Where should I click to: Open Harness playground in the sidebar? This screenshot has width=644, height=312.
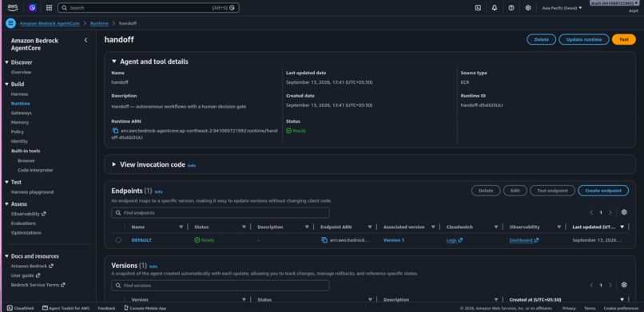(32, 192)
